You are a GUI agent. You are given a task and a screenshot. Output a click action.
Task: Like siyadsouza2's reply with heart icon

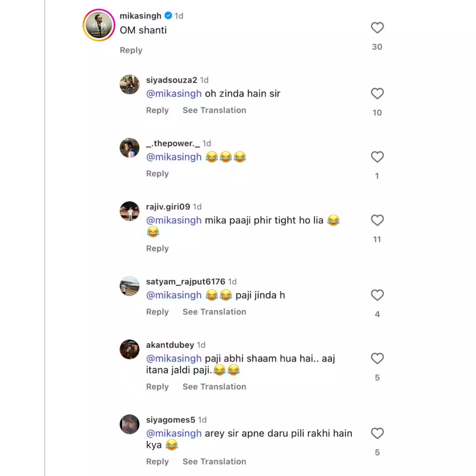377,94
